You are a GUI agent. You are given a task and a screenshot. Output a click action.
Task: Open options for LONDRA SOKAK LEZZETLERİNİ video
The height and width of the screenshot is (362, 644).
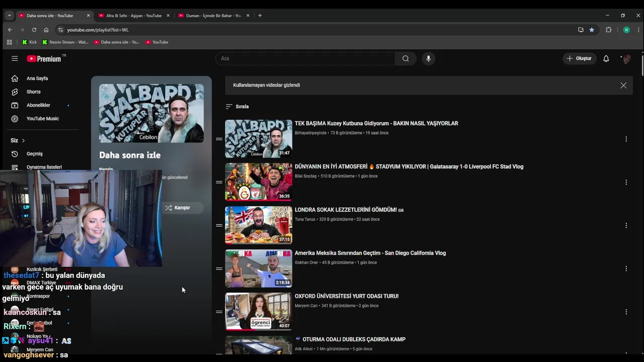[626, 225]
